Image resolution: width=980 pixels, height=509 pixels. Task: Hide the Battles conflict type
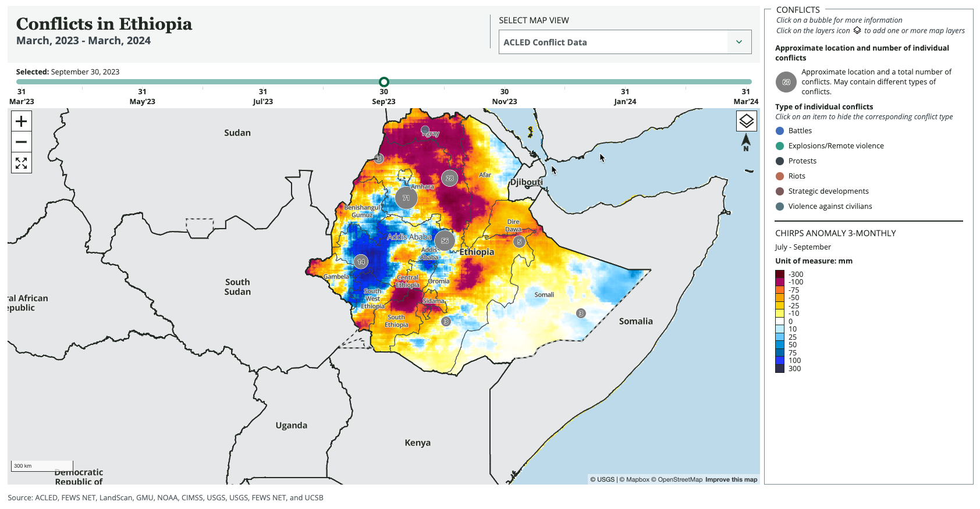click(x=800, y=131)
